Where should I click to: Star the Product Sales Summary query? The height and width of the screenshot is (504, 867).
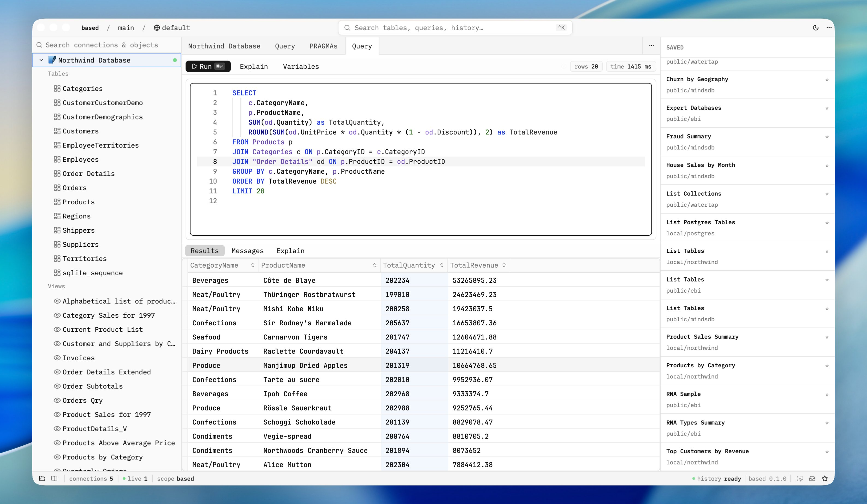pyautogui.click(x=827, y=337)
